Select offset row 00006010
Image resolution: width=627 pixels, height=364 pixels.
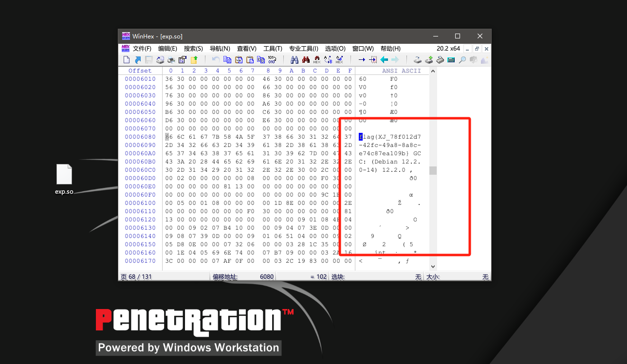(x=140, y=79)
